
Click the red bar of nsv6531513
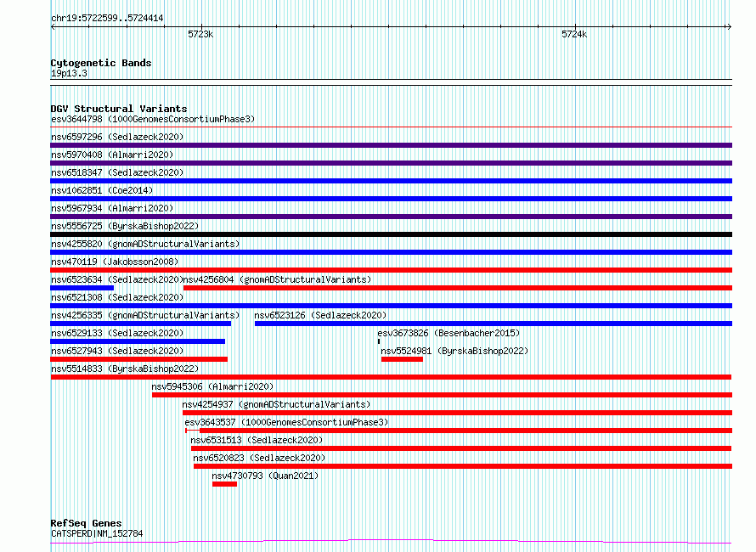[x=461, y=448]
